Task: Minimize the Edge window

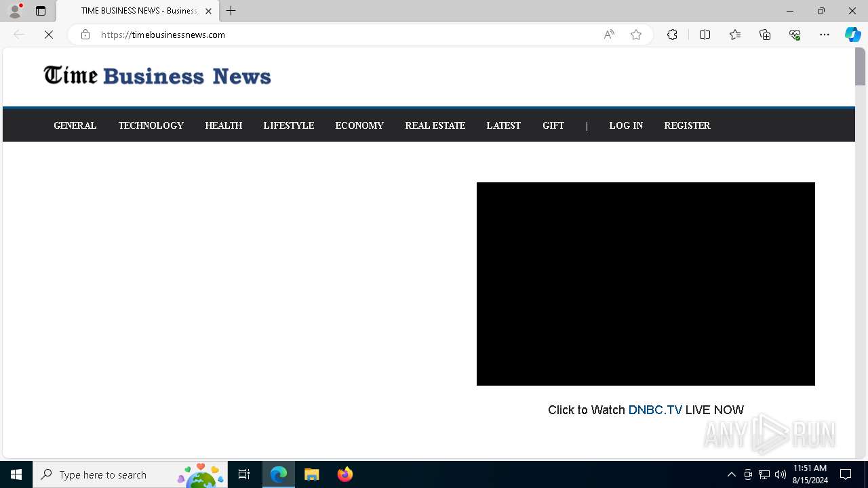Action: 790,11
